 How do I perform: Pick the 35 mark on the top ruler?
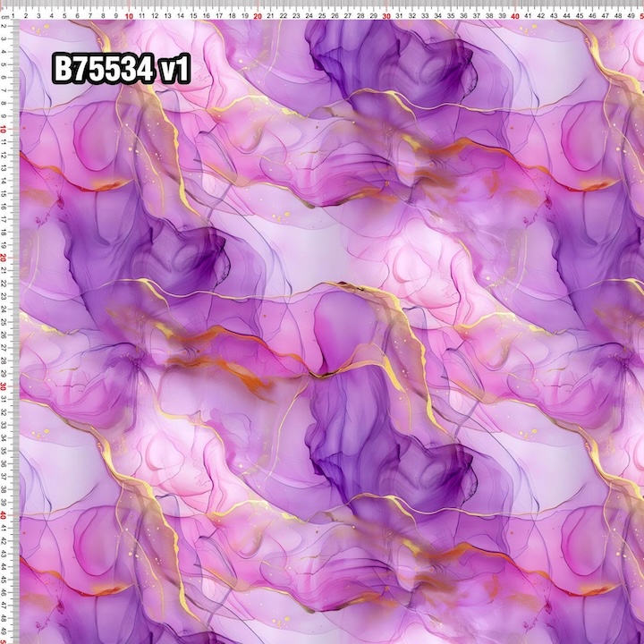click(451, 15)
